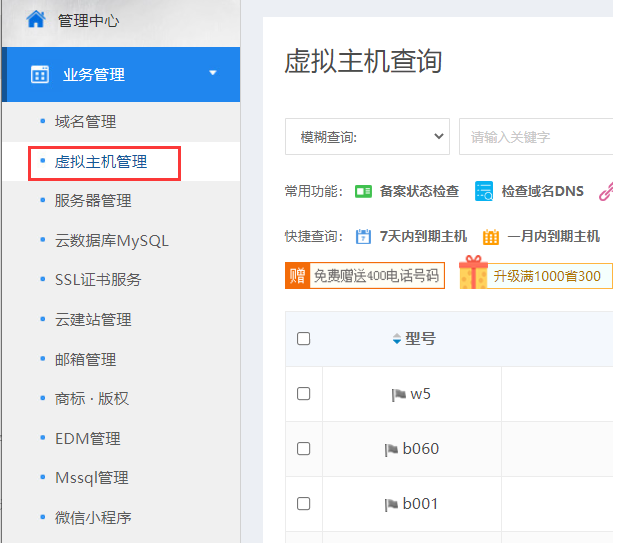
Task: Toggle the select-all checkbox in table header
Action: [304, 339]
